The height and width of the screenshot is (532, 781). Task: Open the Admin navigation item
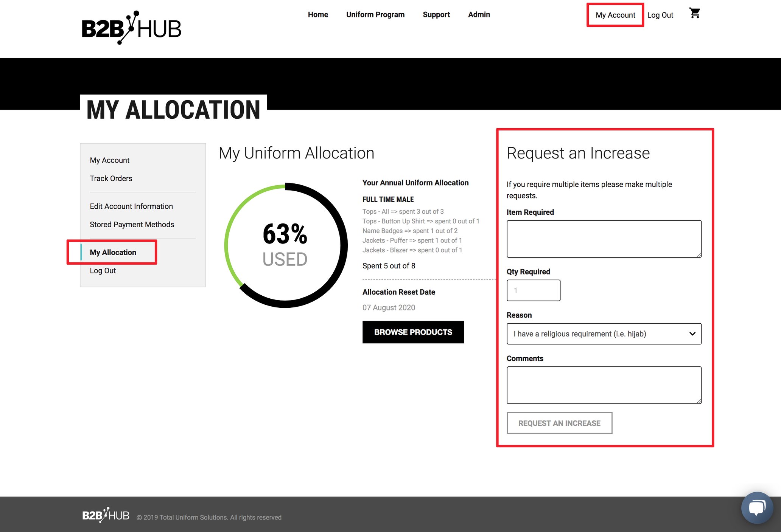[479, 15]
